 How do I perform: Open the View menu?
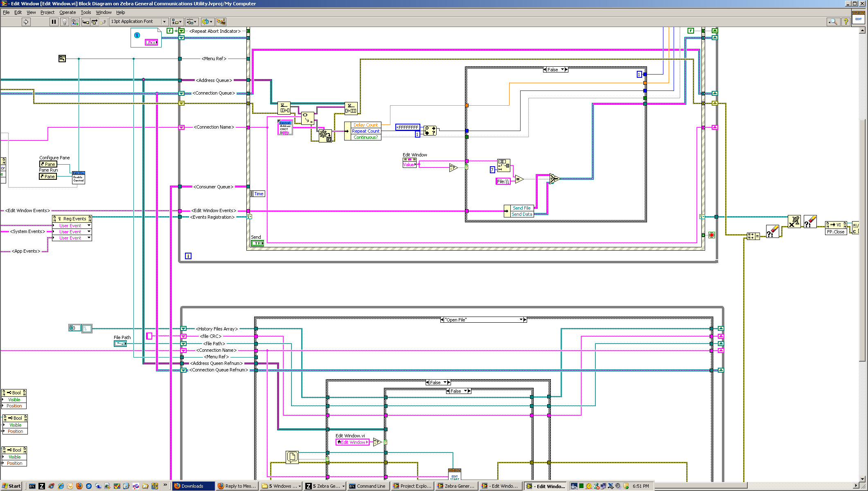(31, 12)
